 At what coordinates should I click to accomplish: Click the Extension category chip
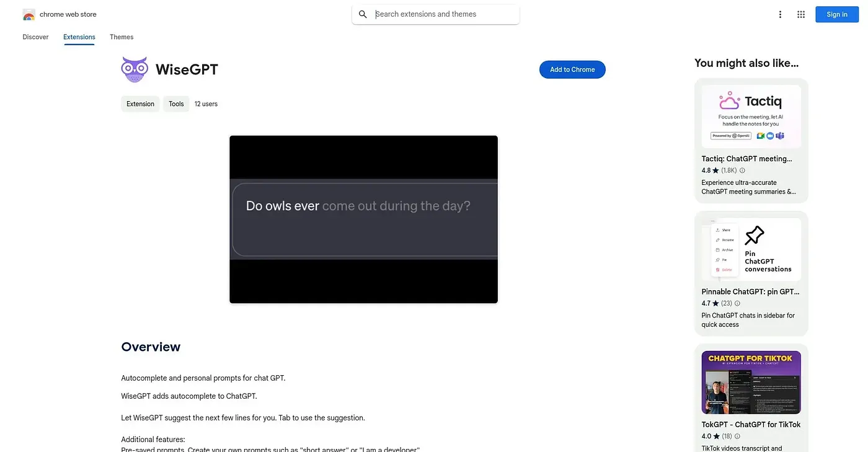pos(140,104)
